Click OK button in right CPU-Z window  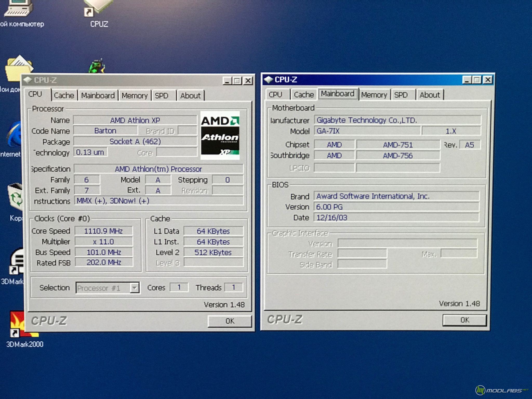point(464,320)
